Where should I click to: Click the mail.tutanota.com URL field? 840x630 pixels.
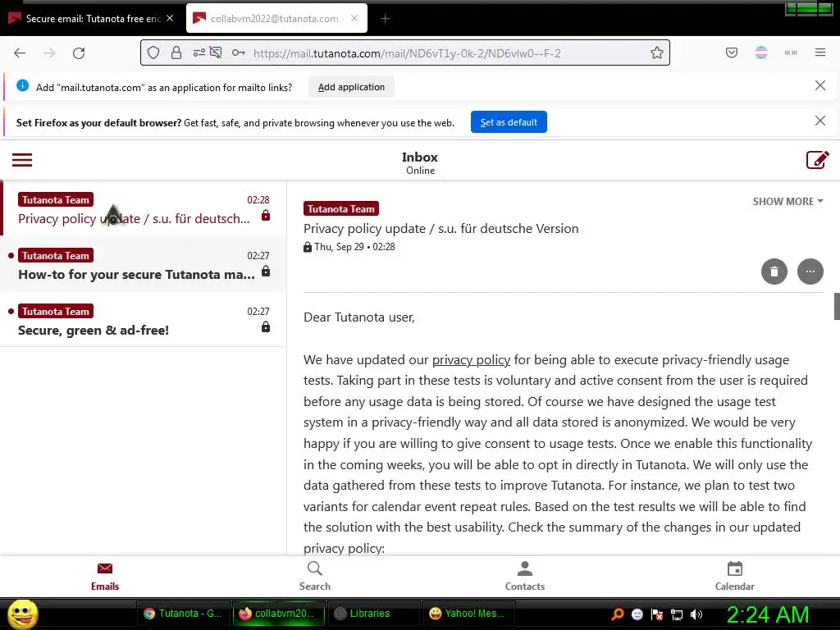(407, 53)
